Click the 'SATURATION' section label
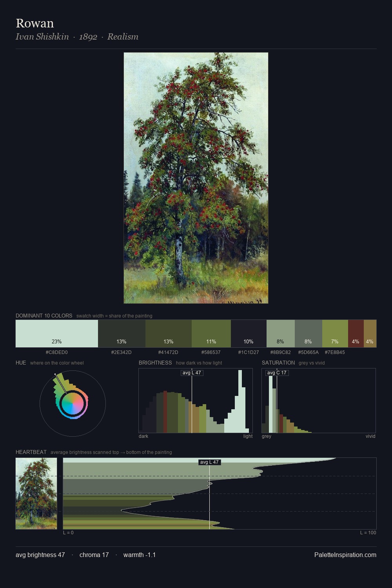This screenshot has height=588, width=392. [278, 363]
